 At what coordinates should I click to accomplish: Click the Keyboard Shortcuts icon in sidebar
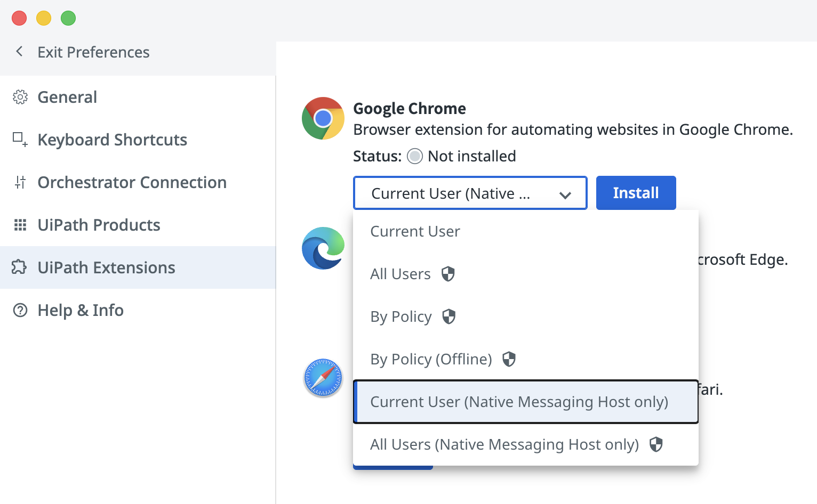(x=20, y=140)
